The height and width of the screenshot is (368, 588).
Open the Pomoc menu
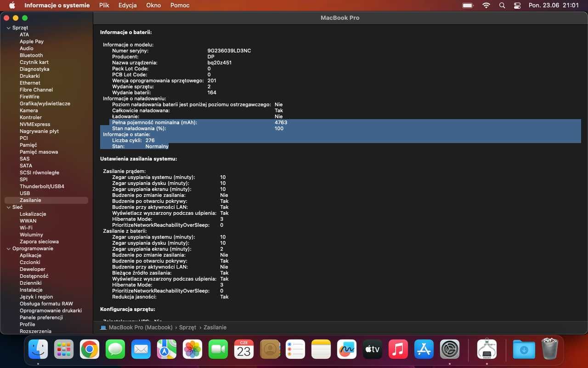click(180, 6)
